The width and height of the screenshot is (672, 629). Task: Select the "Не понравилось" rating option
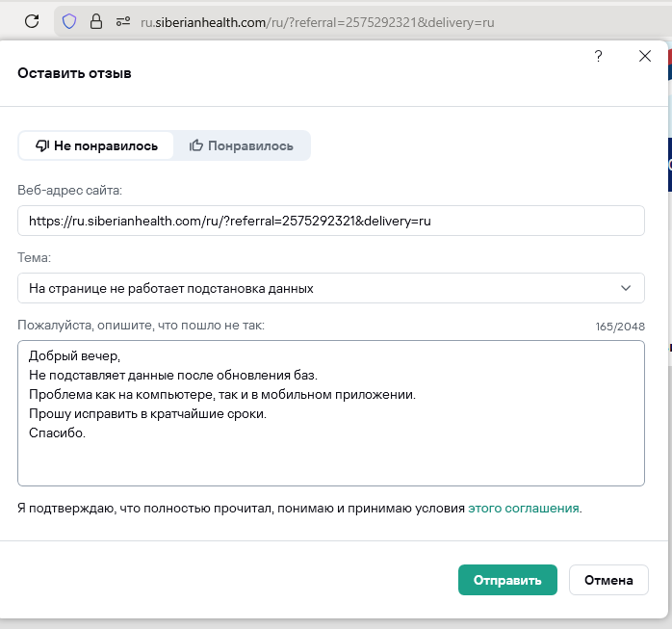[96, 145]
